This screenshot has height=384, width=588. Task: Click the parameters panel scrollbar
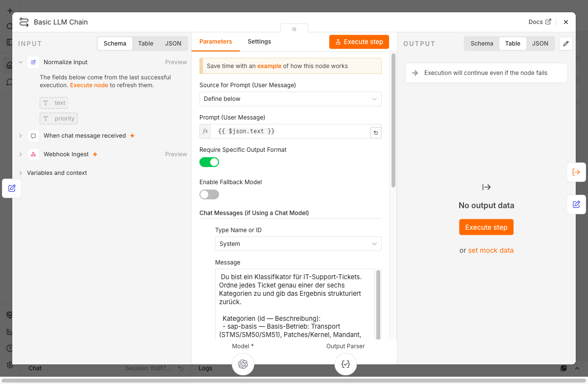393,120
